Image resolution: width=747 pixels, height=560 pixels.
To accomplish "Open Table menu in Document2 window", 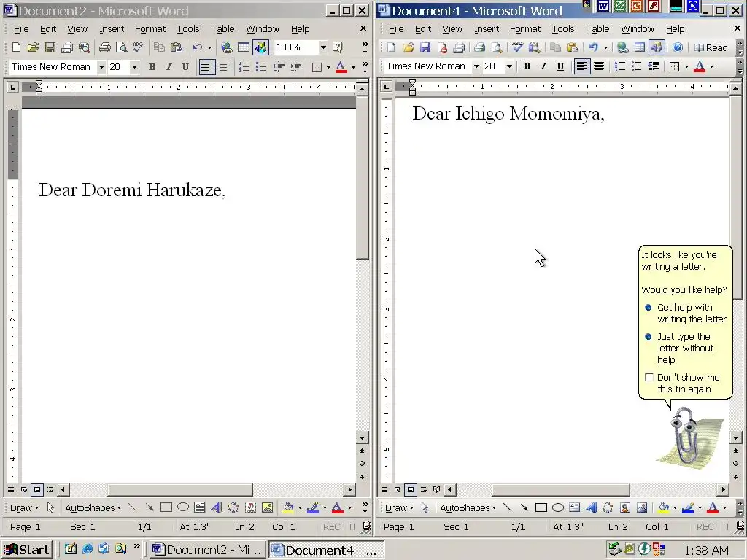I will (223, 29).
